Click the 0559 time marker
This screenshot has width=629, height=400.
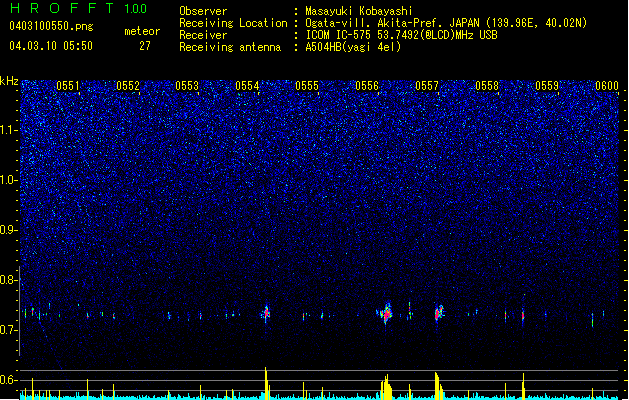(547, 86)
